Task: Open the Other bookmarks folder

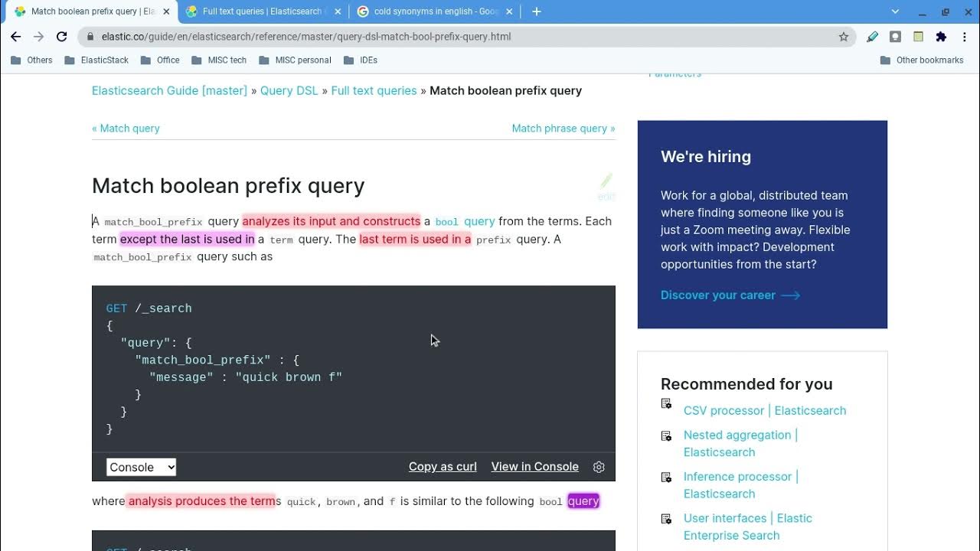Action: (921, 60)
